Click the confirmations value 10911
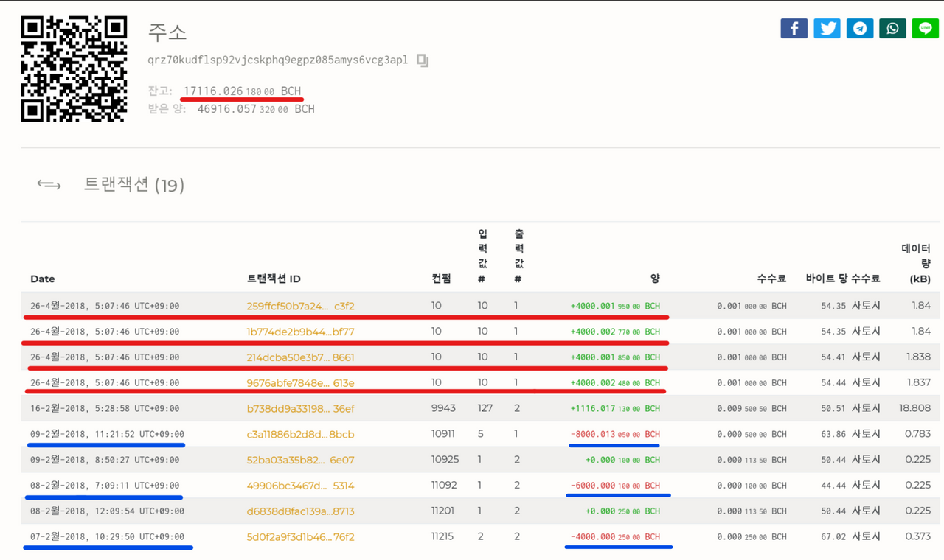Image resolution: width=944 pixels, height=560 pixels. pos(443,434)
